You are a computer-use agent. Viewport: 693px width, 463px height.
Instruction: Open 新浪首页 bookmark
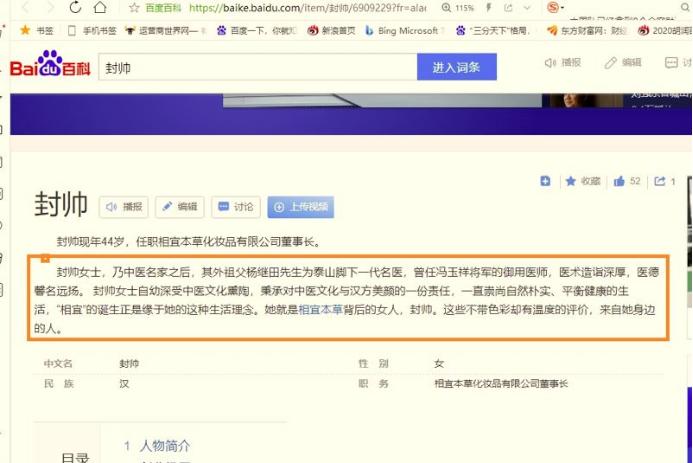[x=331, y=30]
